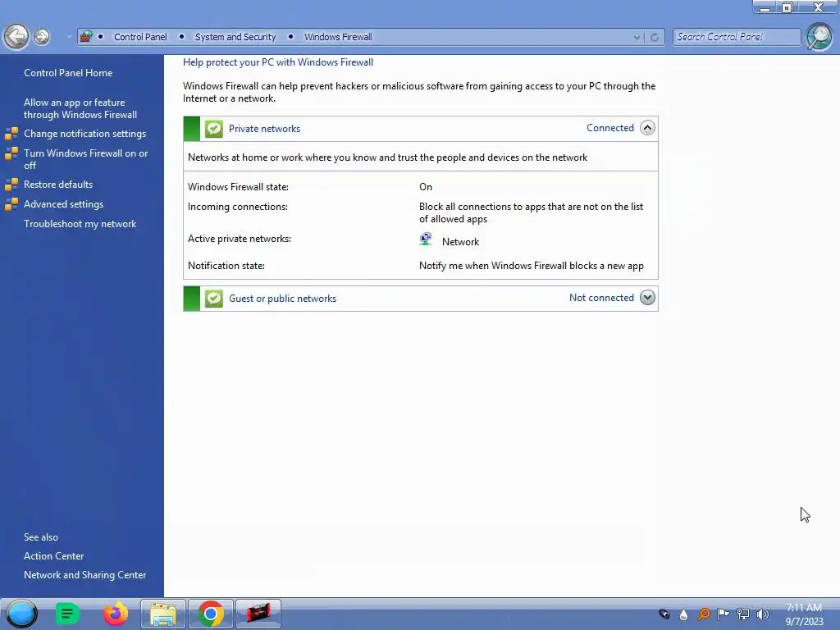
Task: Open the Start orb button
Action: [x=22, y=614]
